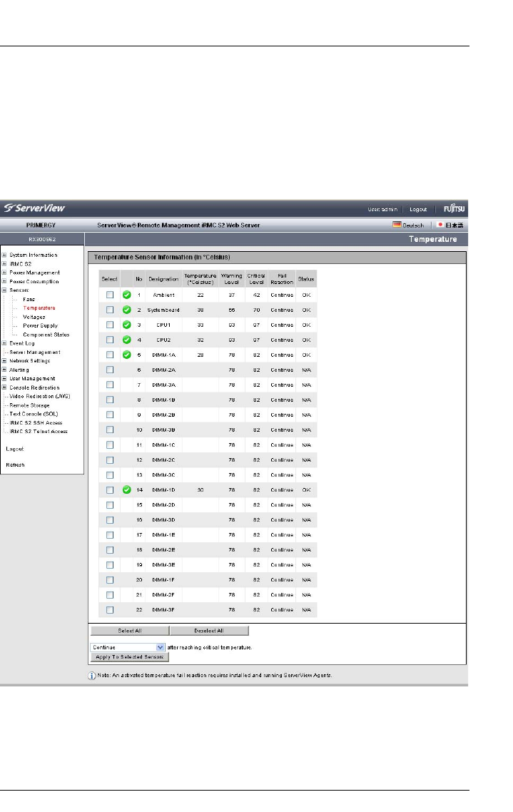513x812 pixels.
Task: Expand the Event Log tree node
Action: (x=4, y=342)
